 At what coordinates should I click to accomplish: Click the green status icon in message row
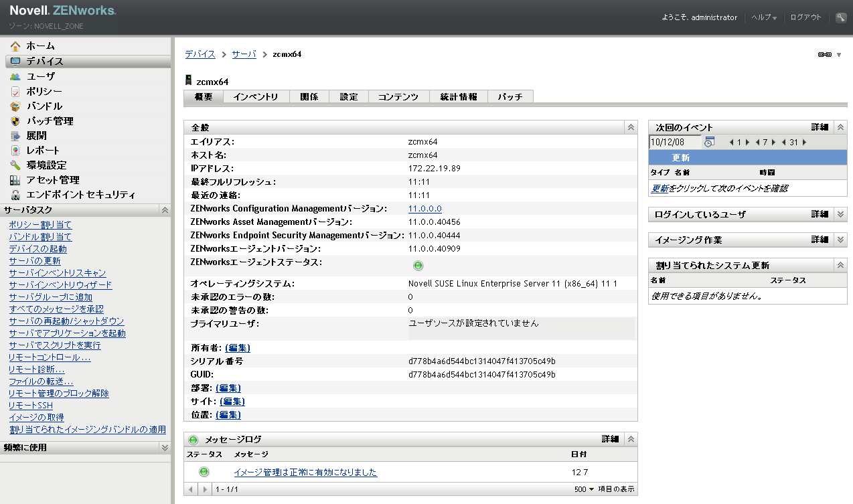coord(204,472)
